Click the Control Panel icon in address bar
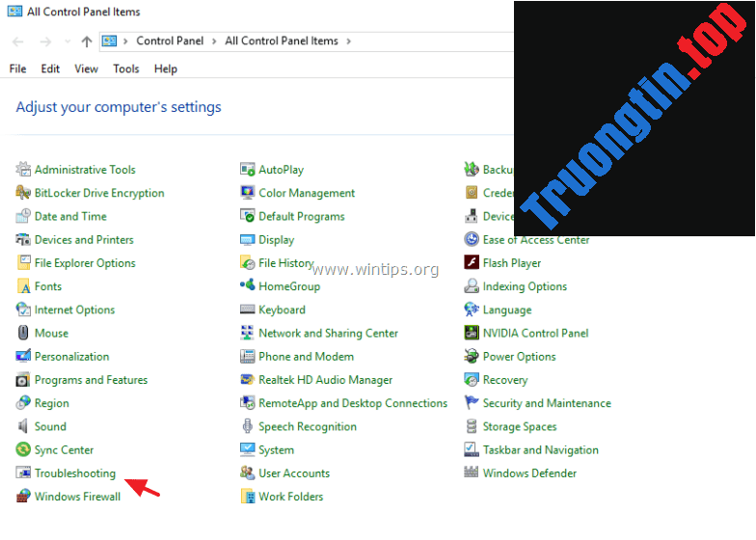 tap(110, 41)
